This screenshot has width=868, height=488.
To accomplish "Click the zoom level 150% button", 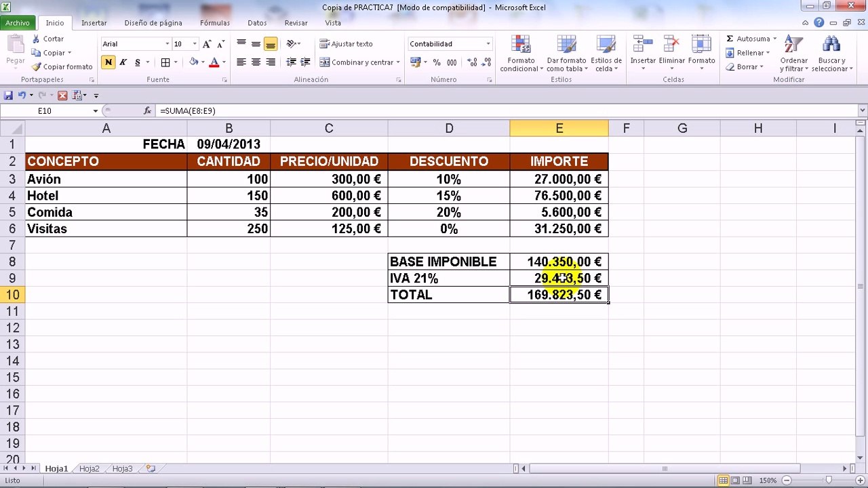I will 768,481.
